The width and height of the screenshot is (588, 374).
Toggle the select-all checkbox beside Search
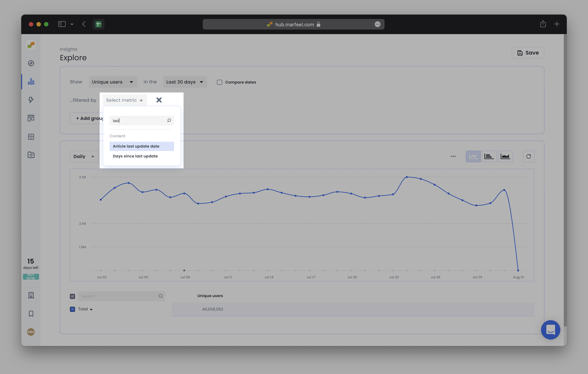click(73, 296)
